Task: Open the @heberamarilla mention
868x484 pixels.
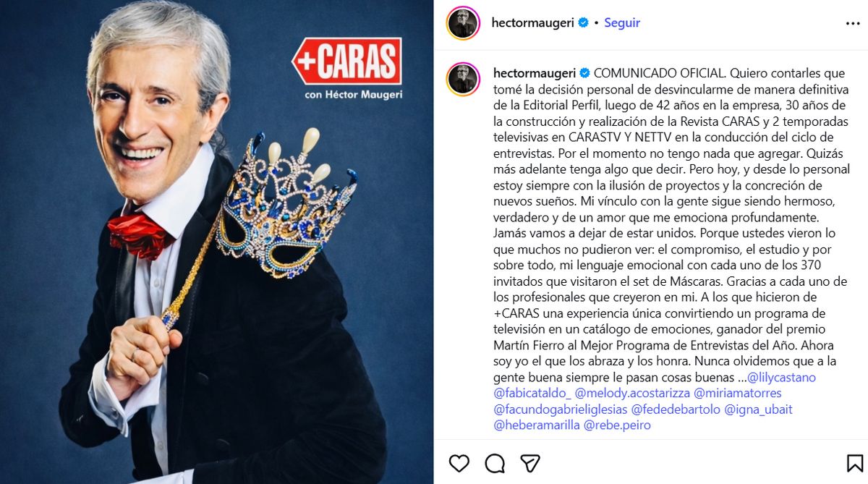Action: [537, 425]
